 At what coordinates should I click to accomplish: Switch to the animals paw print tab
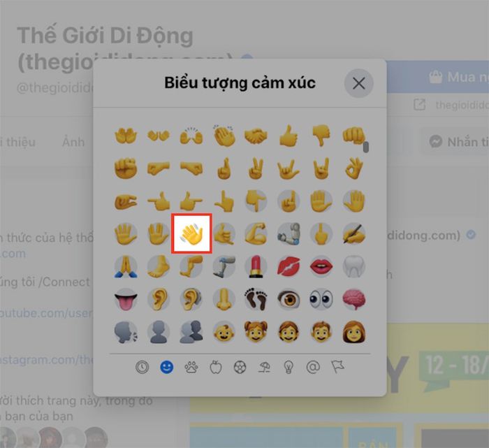tap(191, 367)
